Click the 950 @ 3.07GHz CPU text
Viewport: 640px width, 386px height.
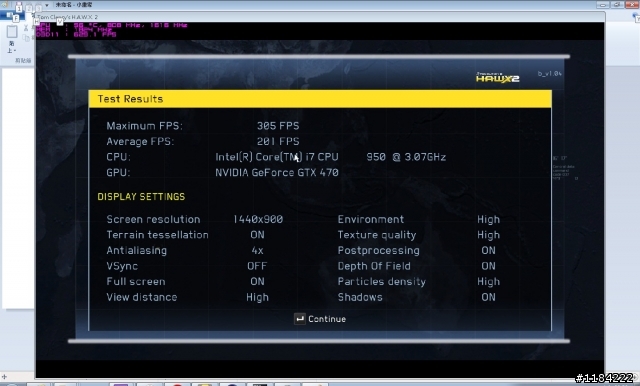coord(406,157)
